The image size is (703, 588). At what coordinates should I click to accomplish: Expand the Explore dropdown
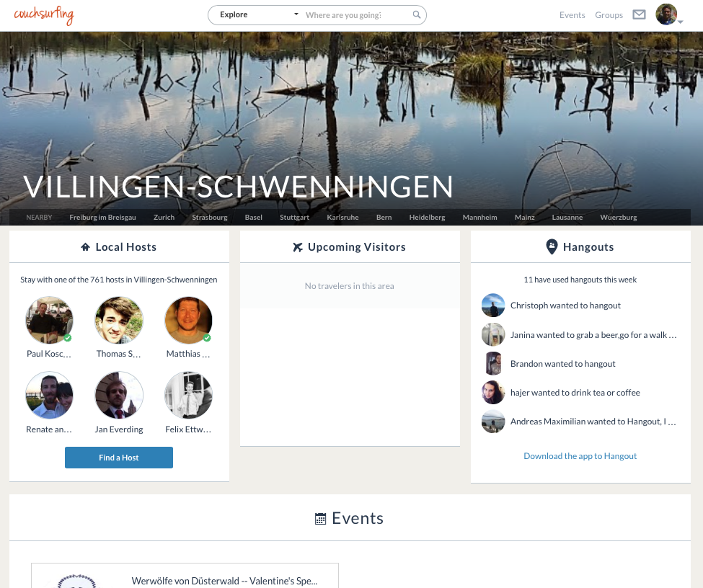coord(259,15)
